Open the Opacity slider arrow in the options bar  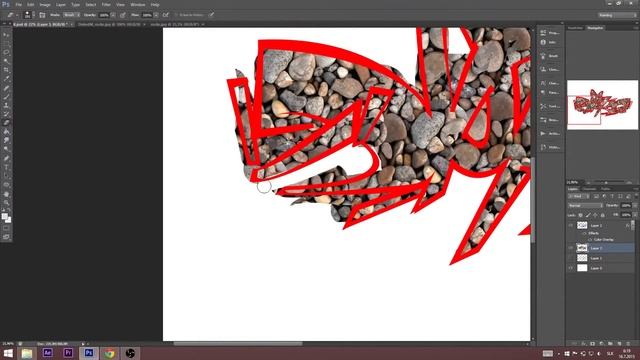point(113,15)
